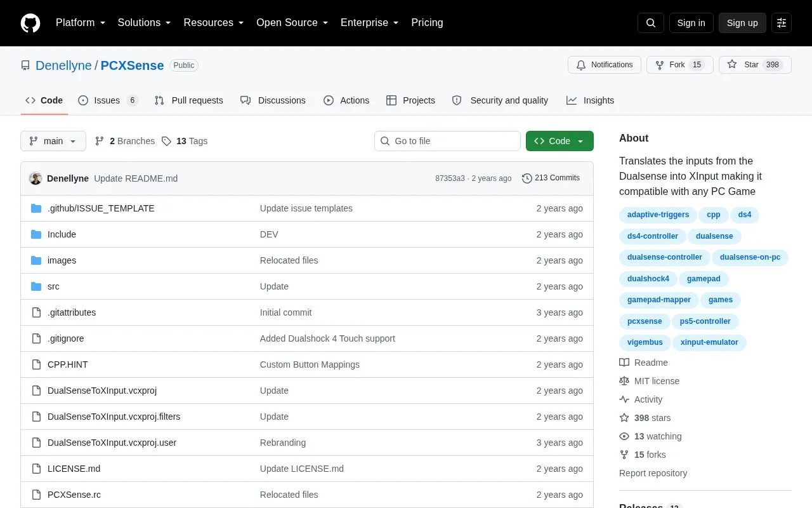The height and width of the screenshot is (508, 812).
Task: Switch to the Projects tab
Action: click(x=410, y=100)
